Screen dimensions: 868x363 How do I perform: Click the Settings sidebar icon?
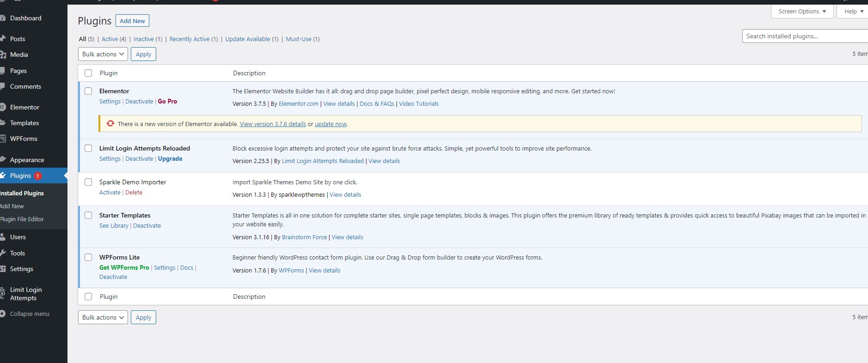point(3,269)
